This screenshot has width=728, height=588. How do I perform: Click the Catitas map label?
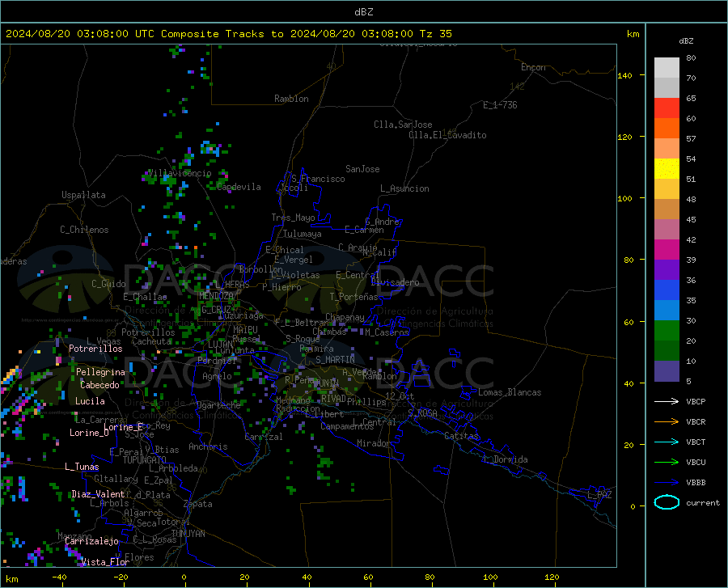461,436
